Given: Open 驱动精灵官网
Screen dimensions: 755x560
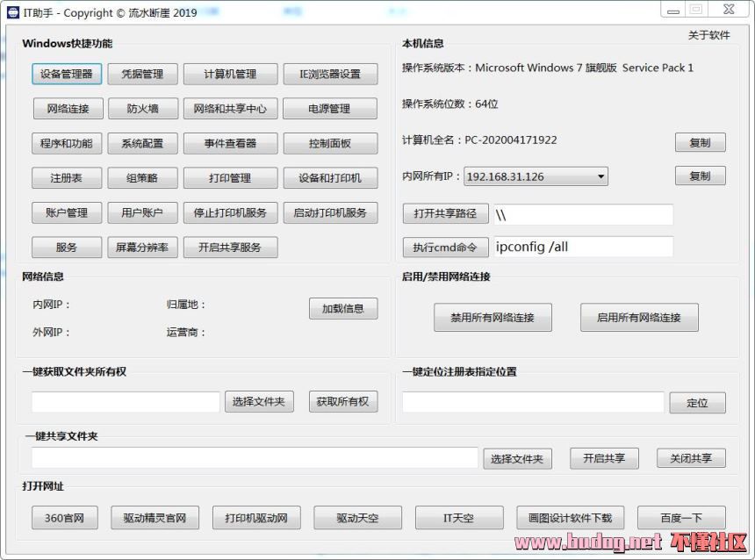Looking at the screenshot, I should (155, 518).
